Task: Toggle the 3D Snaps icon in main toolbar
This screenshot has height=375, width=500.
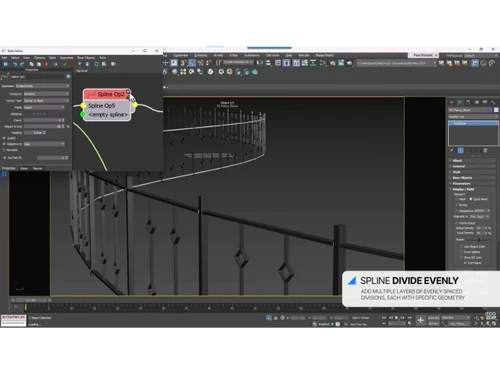Action: (183, 63)
